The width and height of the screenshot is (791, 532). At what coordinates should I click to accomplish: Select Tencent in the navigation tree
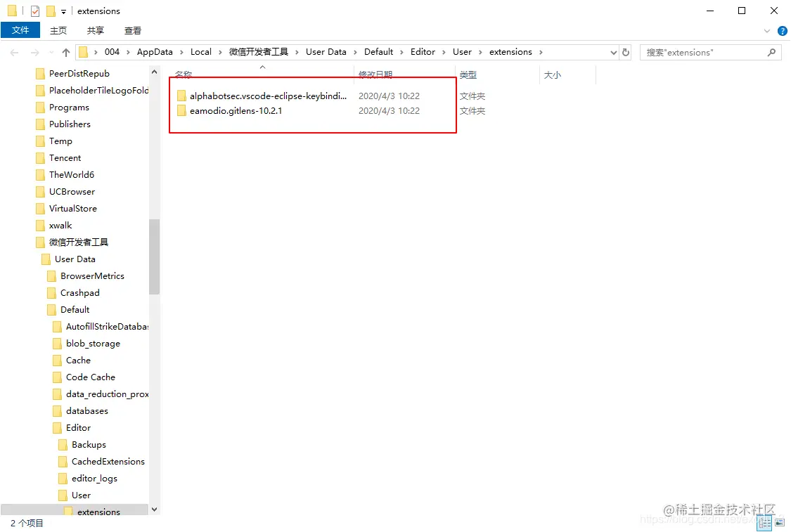(x=65, y=158)
